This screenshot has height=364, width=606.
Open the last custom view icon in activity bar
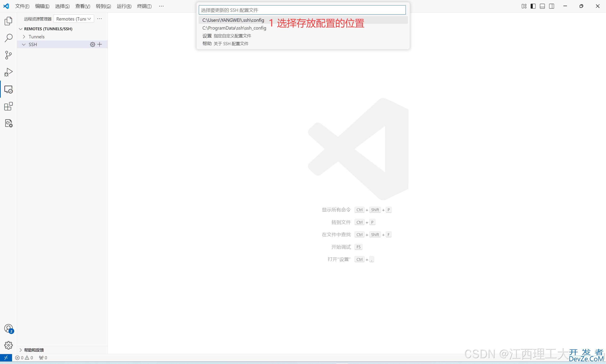[x=8, y=123]
